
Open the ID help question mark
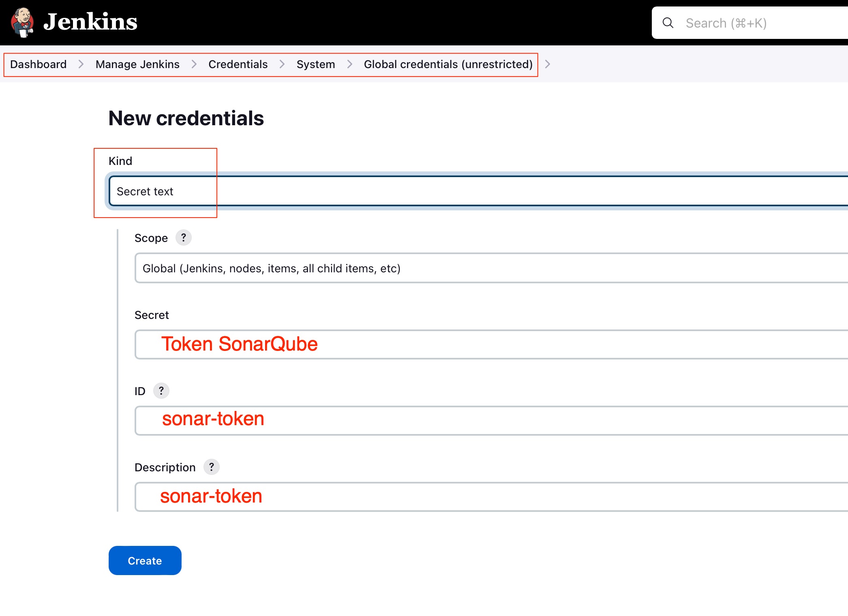(x=161, y=391)
